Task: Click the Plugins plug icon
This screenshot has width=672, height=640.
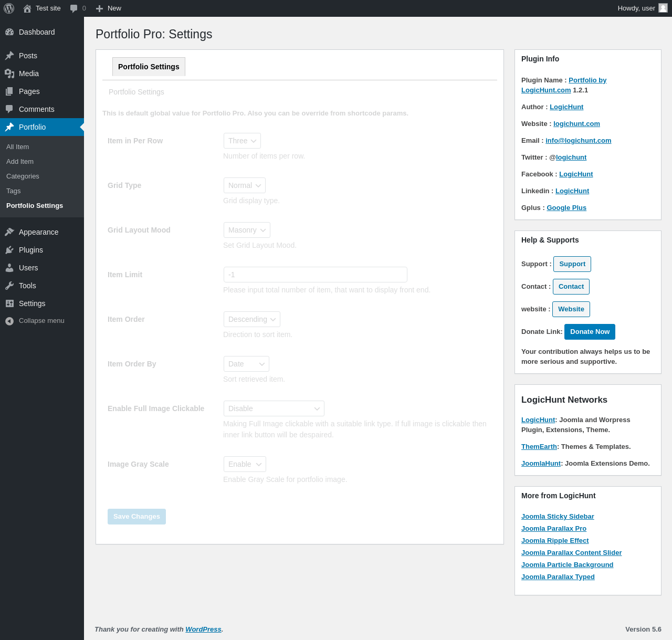Action: point(9,250)
